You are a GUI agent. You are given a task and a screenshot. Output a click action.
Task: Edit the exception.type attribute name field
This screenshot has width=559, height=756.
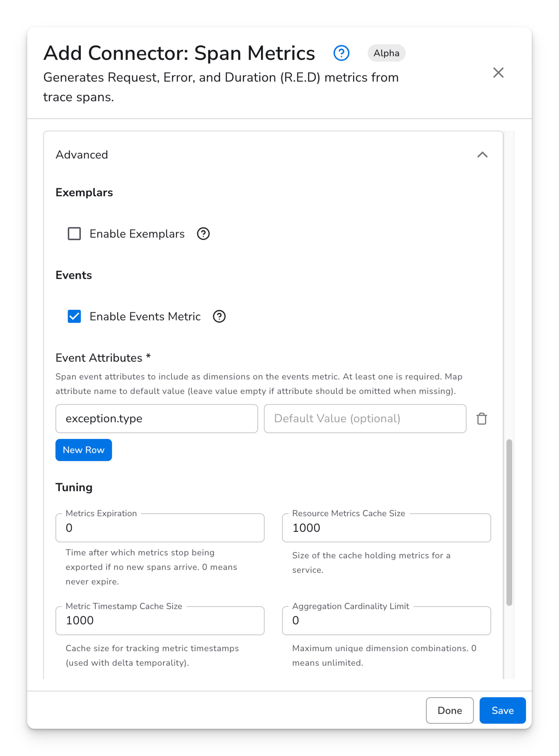coord(156,418)
